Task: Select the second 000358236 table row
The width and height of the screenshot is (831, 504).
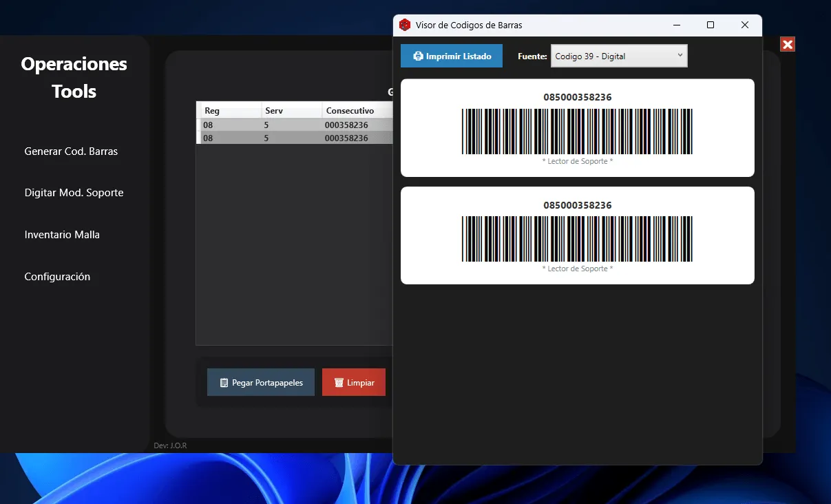Action: click(295, 138)
